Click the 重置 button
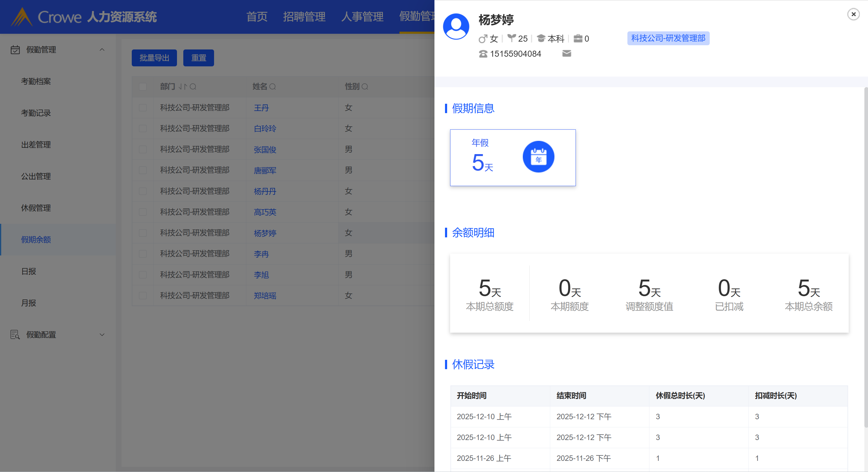This screenshot has height=472, width=868. point(198,58)
